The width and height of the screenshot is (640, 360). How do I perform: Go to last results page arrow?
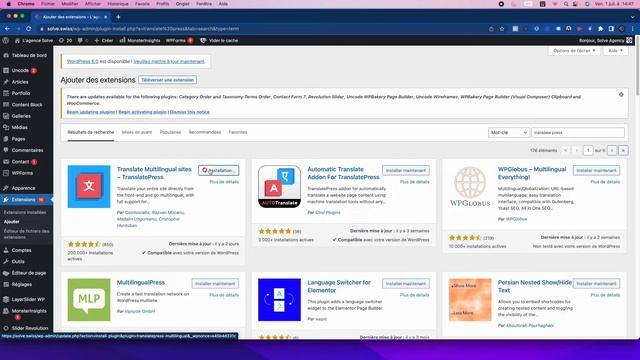click(623, 151)
